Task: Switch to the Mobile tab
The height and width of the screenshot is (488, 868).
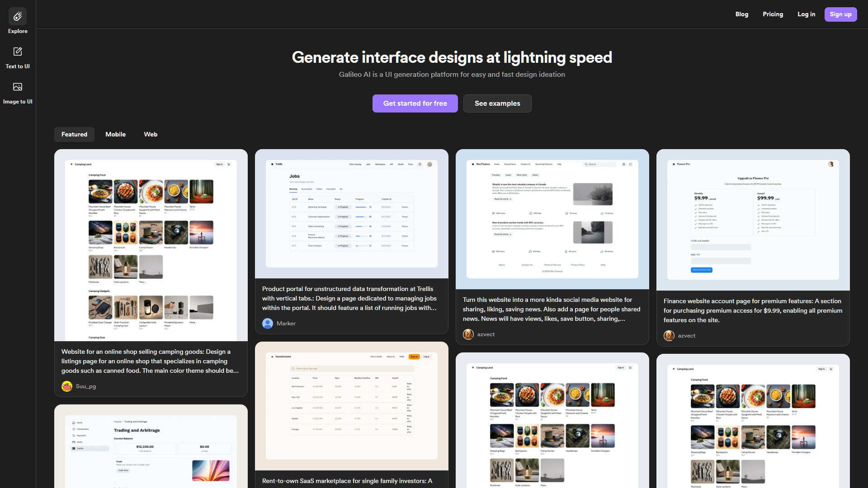Action: click(115, 134)
